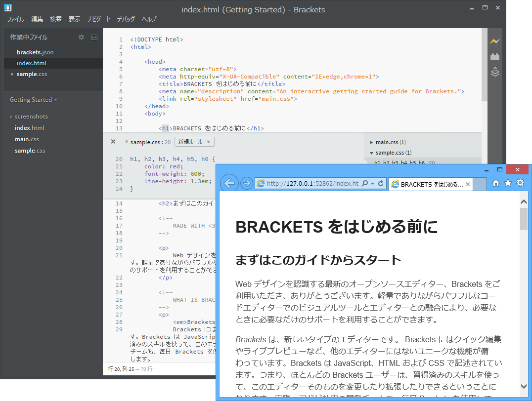
Task: Click the Home icon in Internet Explorer
Action: coord(496,183)
